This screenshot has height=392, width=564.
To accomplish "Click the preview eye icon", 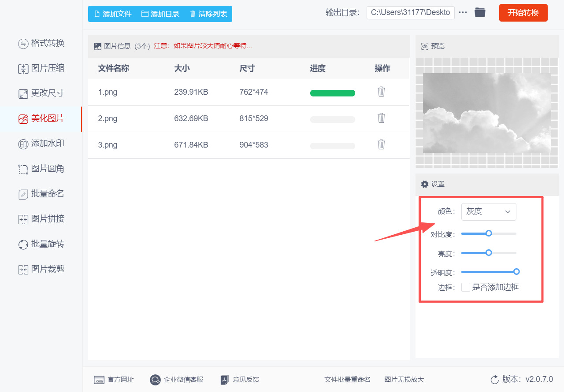I will coord(425,46).
